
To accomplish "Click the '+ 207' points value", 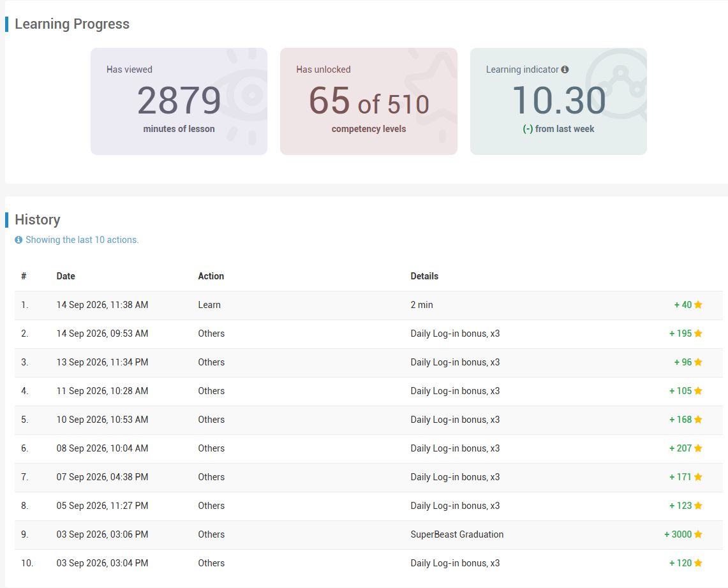I will tap(681, 449).
